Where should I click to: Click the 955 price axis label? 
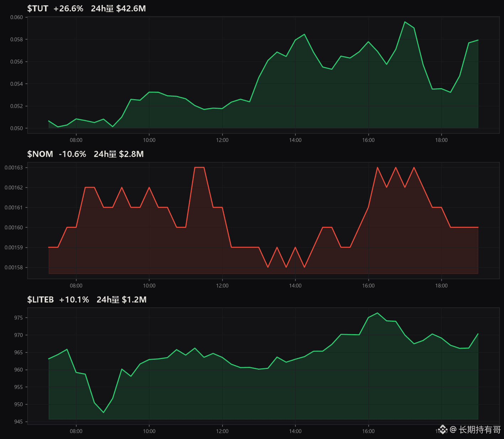(18, 387)
